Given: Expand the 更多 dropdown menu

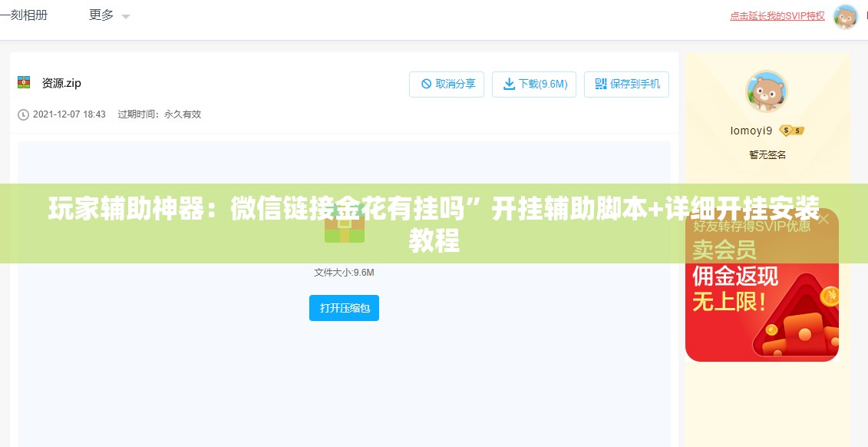Looking at the screenshot, I should [109, 15].
